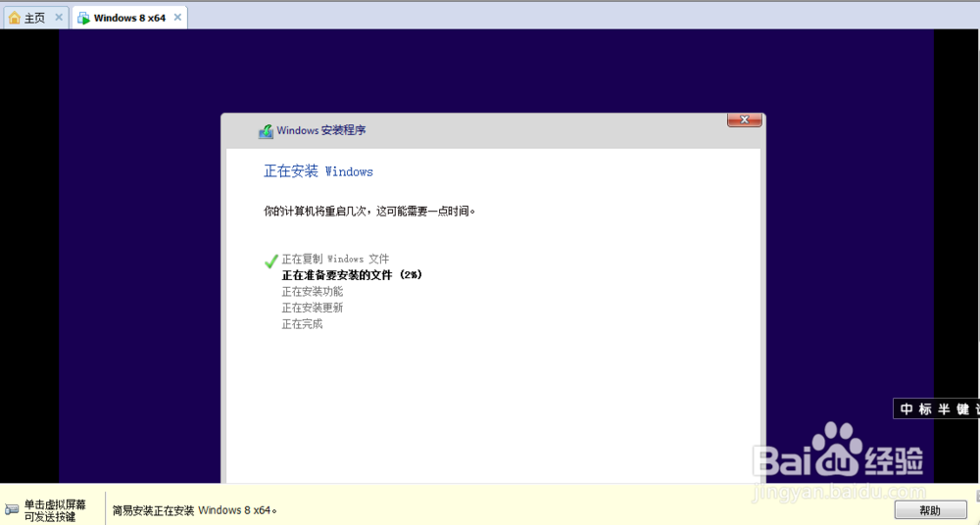Click the 单击虚拟屏幕可发送按键 hint
Viewport: 980px width, 525px height.
pos(55,510)
